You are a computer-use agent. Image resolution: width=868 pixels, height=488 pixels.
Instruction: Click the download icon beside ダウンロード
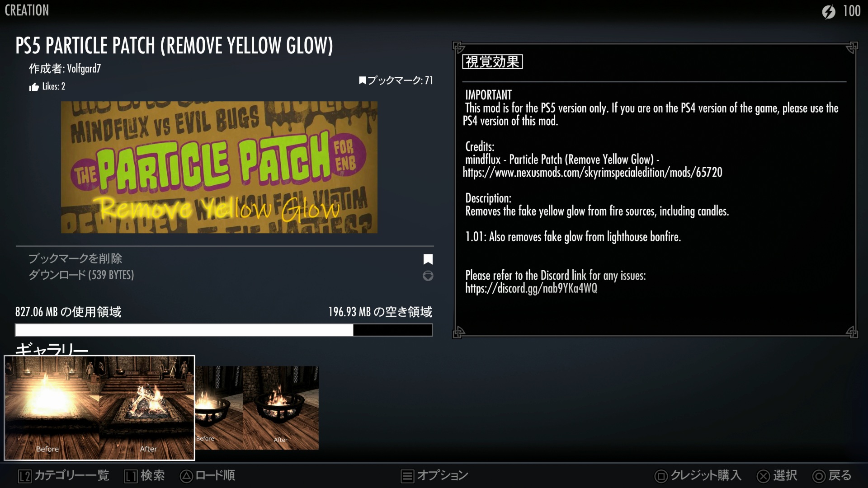pyautogui.click(x=428, y=276)
